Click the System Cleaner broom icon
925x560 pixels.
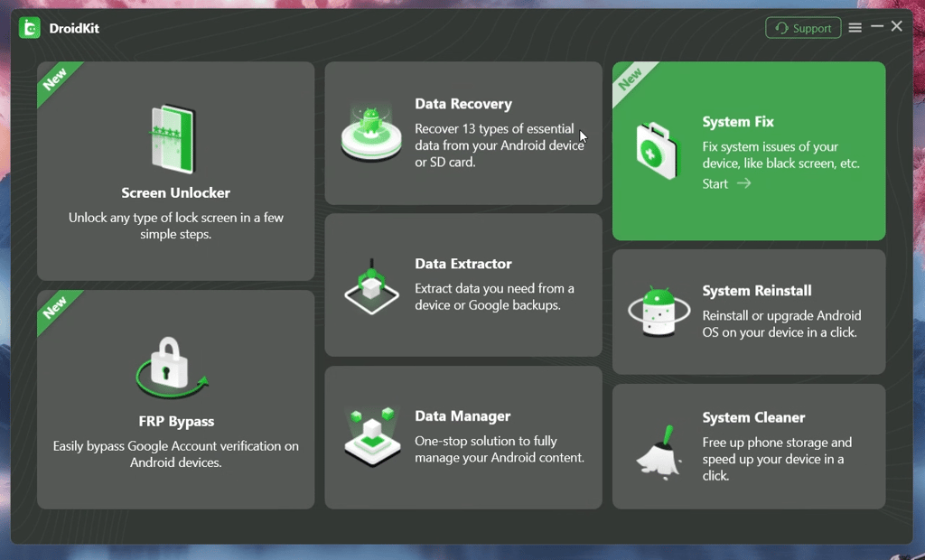coord(659,453)
